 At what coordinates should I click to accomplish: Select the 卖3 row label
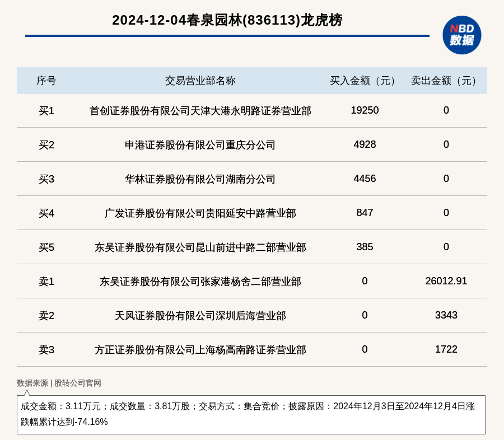(x=46, y=350)
